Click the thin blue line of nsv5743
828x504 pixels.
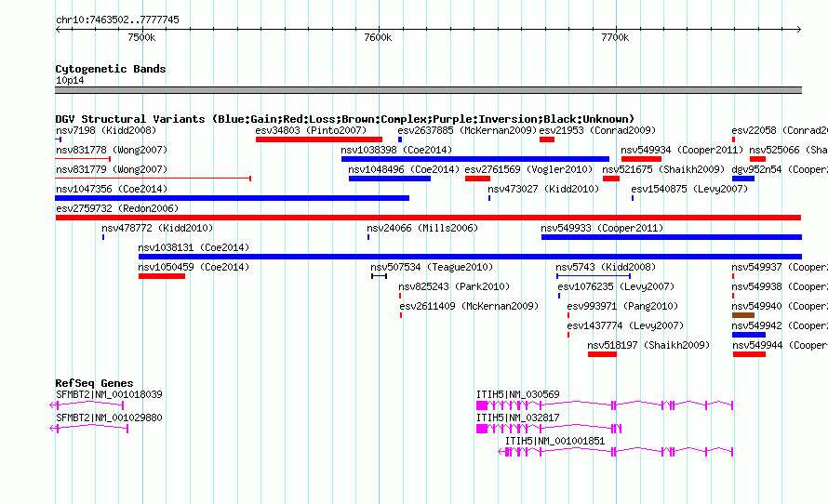click(594, 276)
